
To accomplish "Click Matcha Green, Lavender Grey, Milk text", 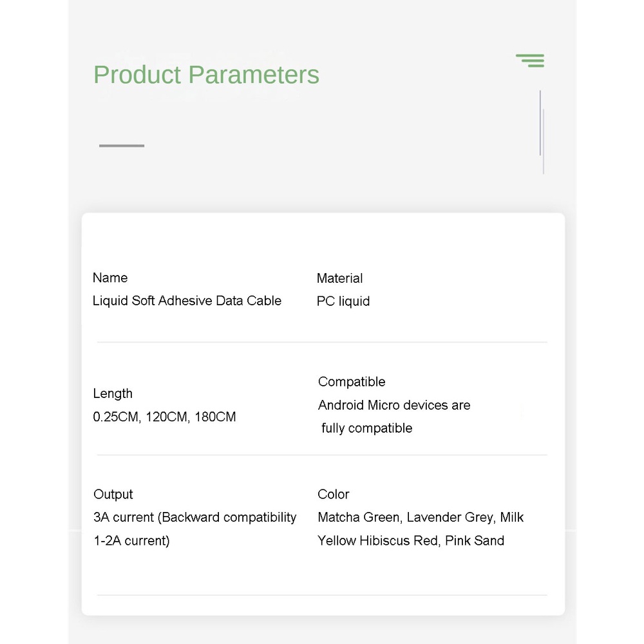I will tap(421, 517).
